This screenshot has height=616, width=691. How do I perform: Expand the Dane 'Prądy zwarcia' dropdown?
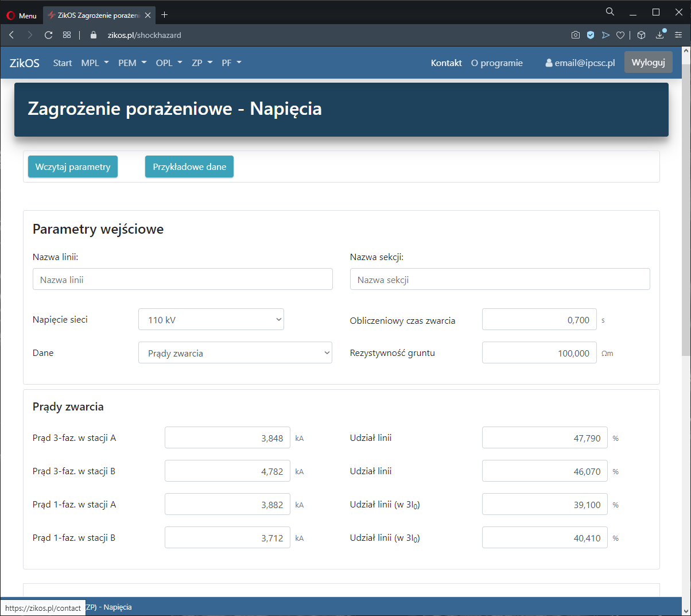235,353
